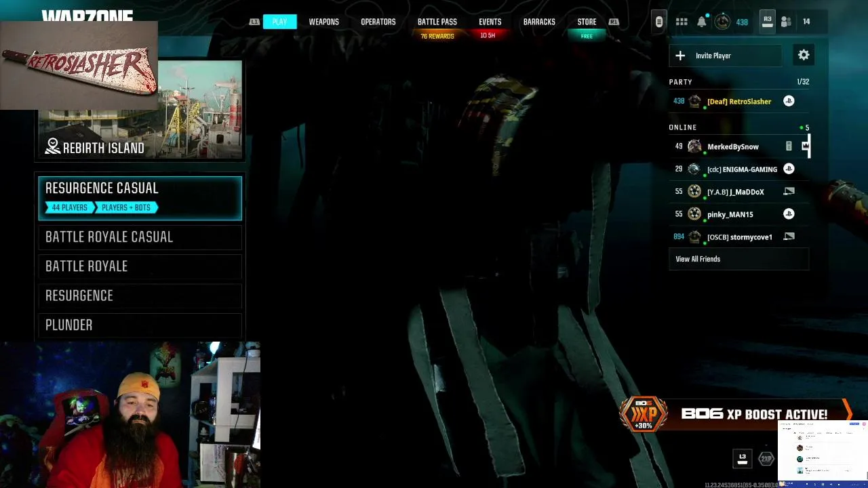Select Plunder mode

click(x=140, y=325)
